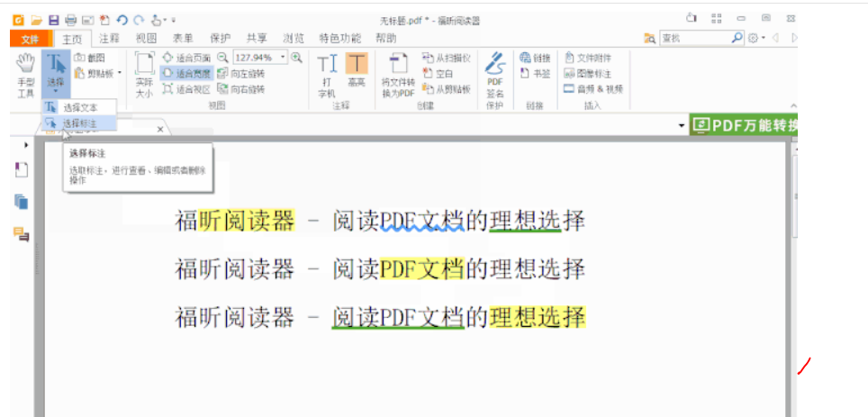Create PDF from clipboard (从剪贴板)
This screenshot has height=417, width=868.
447,88
